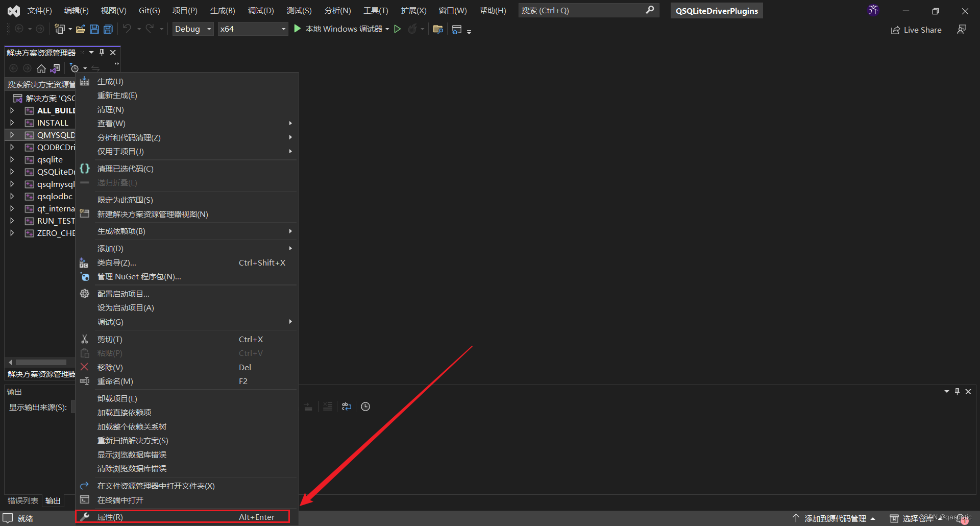Open the Output window options dropdown
This screenshot has height=526, width=980.
coord(947,392)
